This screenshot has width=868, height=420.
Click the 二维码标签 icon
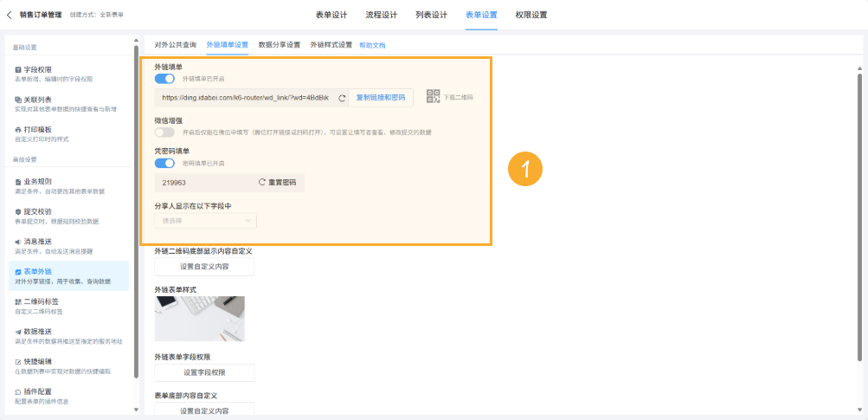[17, 302]
